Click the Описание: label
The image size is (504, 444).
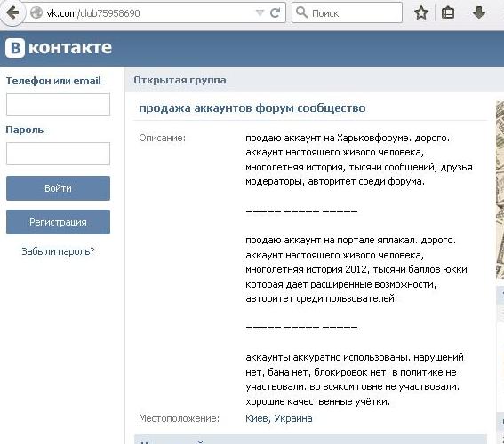coord(163,138)
